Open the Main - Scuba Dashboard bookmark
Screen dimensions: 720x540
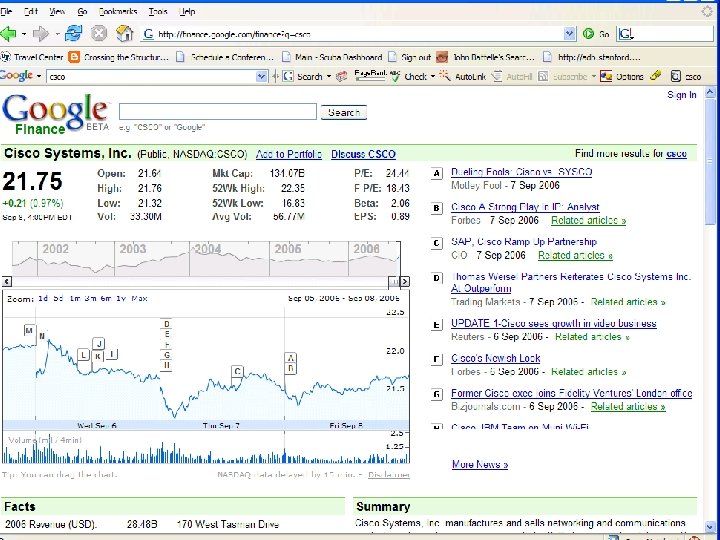coord(332,57)
